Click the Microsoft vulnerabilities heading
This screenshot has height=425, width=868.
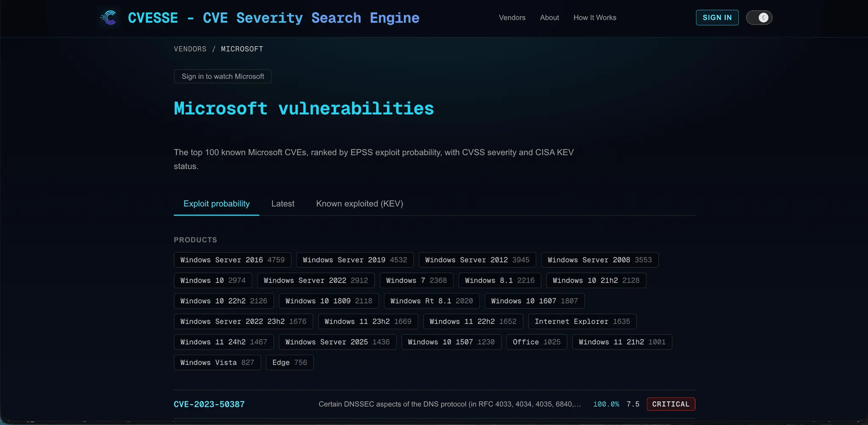point(304,108)
